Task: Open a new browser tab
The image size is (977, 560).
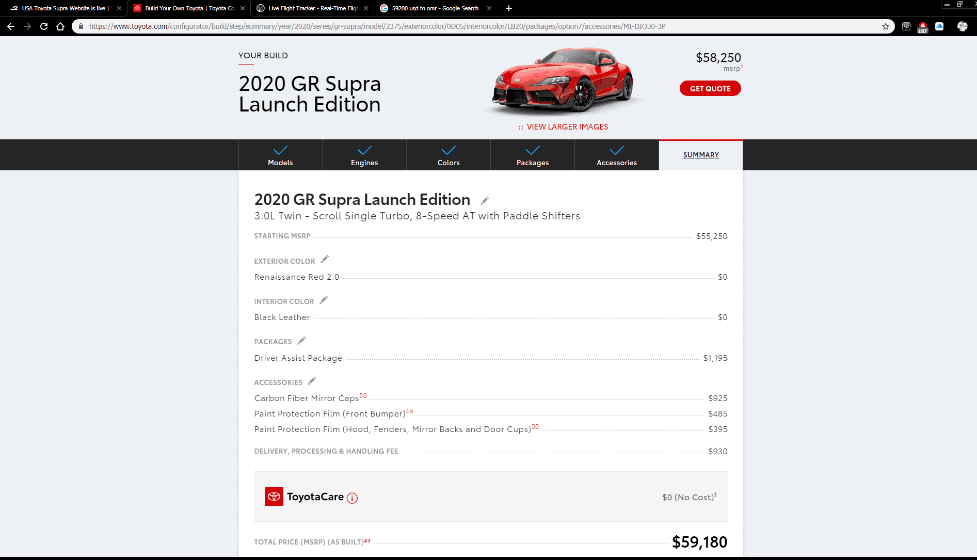Action: [509, 8]
